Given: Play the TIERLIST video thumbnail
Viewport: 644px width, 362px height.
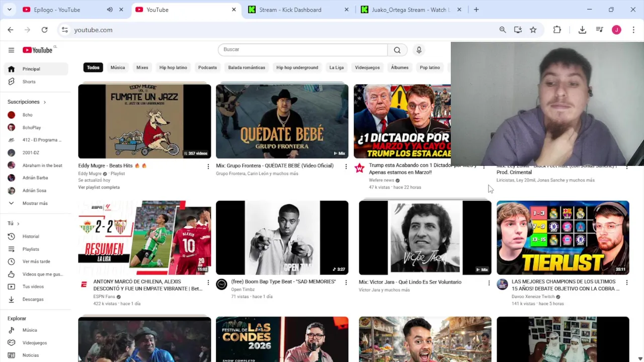Looking at the screenshot, I should (562, 238).
